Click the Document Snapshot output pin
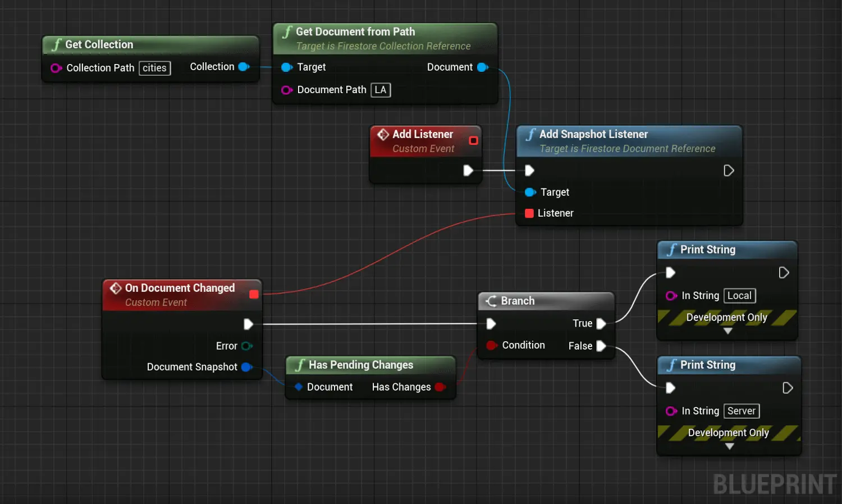This screenshot has width=842, height=504. pos(247,367)
